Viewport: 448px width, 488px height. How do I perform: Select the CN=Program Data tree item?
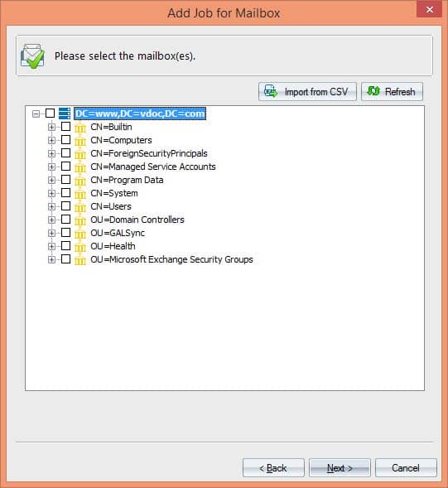click(127, 180)
